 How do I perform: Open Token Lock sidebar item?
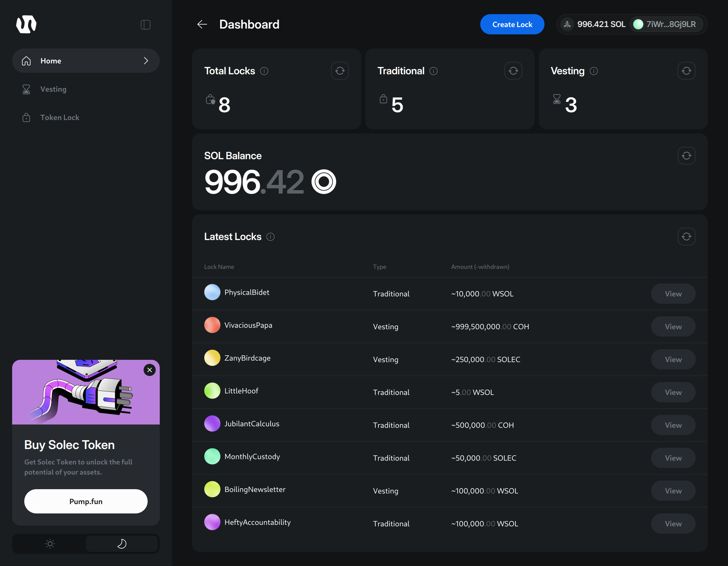pyautogui.click(x=60, y=117)
